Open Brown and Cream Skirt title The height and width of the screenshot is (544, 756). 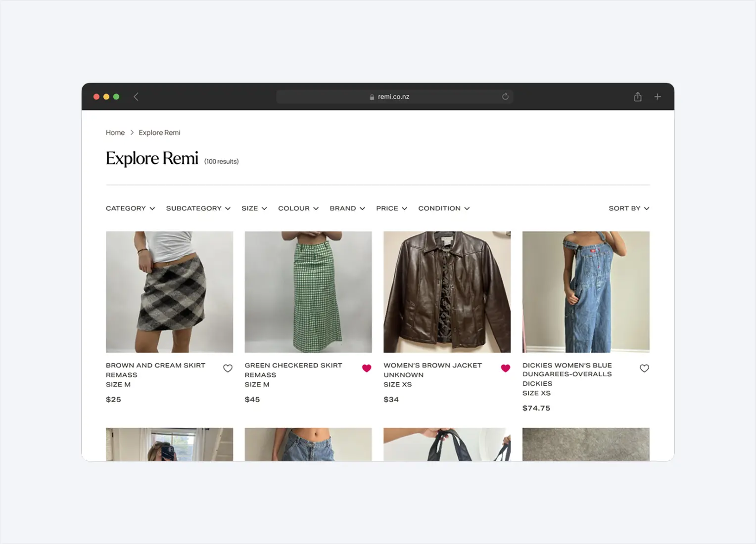click(155, 365)
